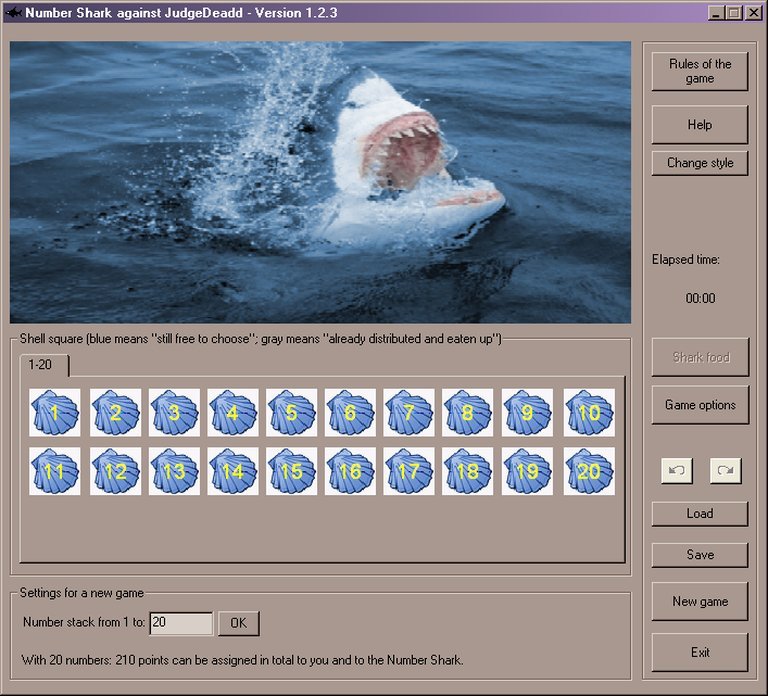The height and width of the screenshot is (696, 768).
Task: Start a New game
Action: (x=700, y=601)
